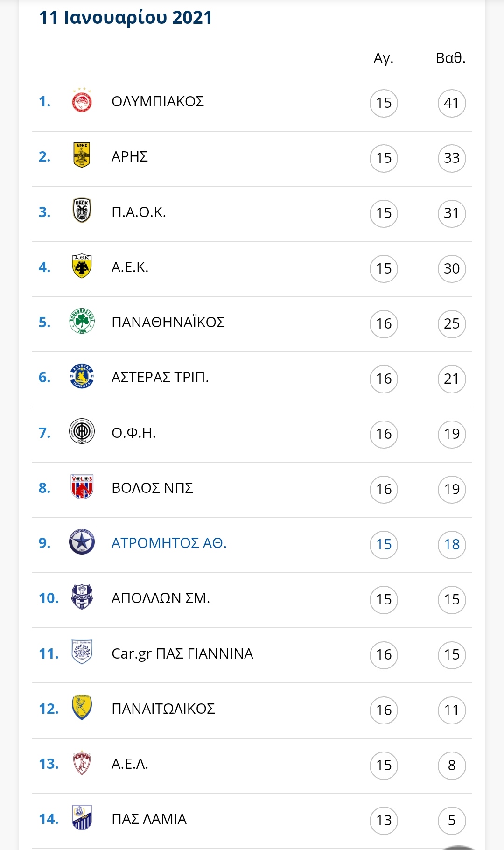
Task: Click the ΠΑΝΑΙΤΩΛΙΚΟΣ team name
Action: pyautogui.click(x=163, y=709)
